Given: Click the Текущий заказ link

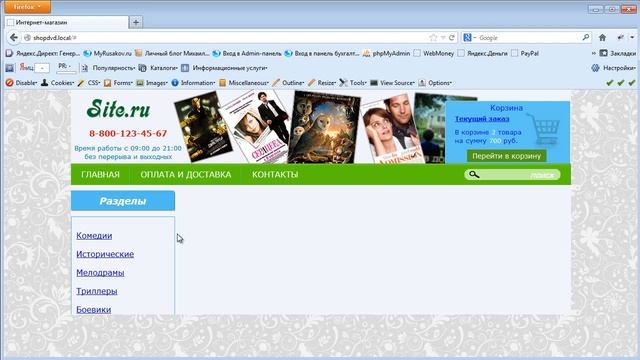Looking at the screenshot, I should coord(482,119).
